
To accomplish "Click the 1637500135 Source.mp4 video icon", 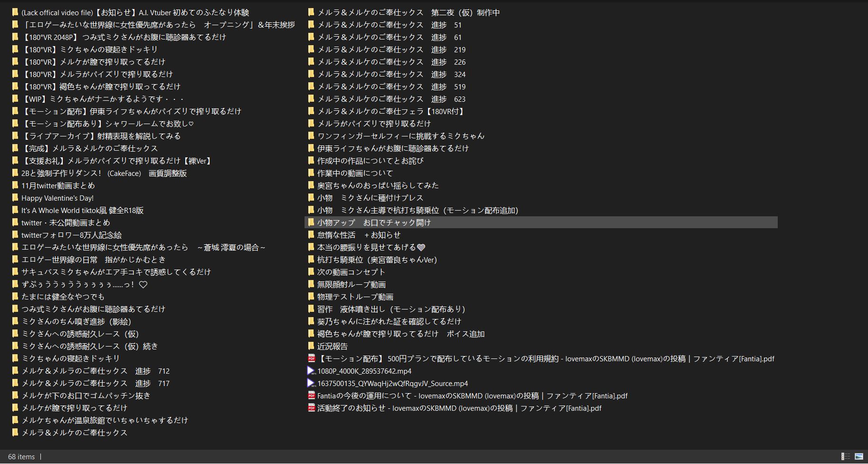I will tap(311, 383).
